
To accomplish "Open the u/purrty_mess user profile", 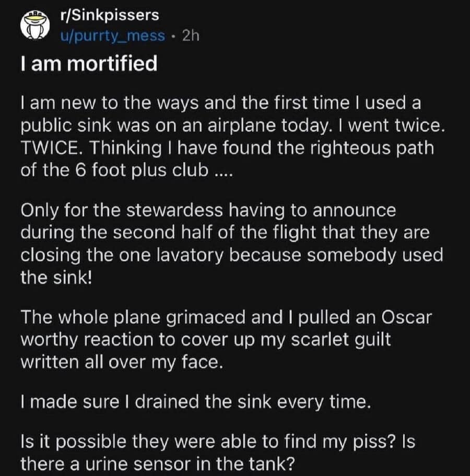I will point(113,36).
